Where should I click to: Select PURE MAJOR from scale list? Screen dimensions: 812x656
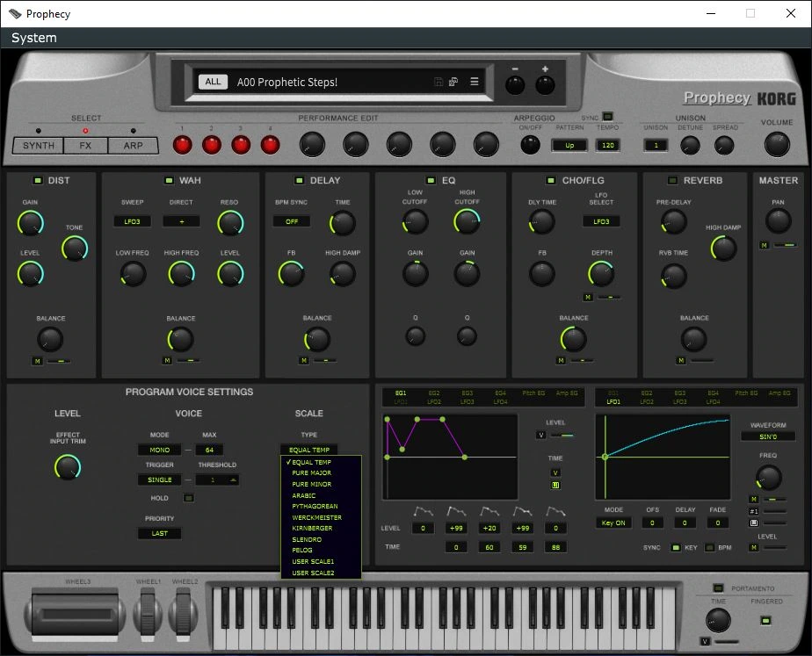point(321,472)
